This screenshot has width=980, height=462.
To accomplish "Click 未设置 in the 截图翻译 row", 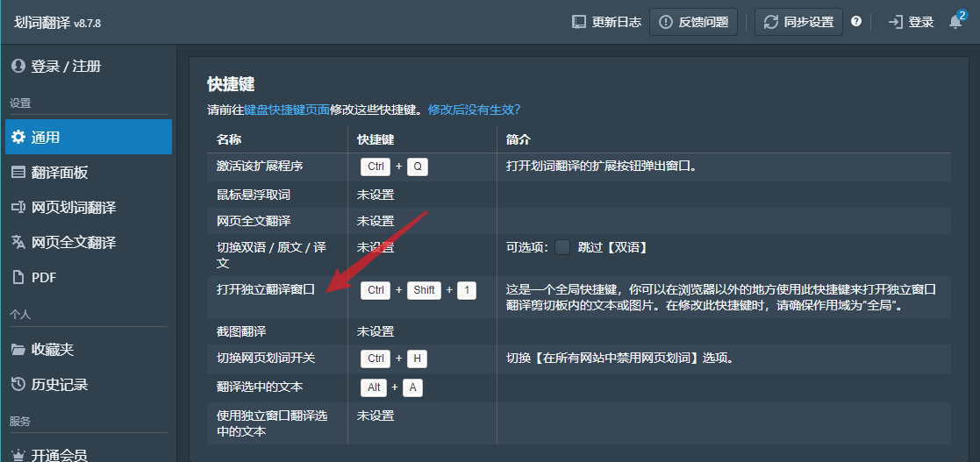I will pyautogui.click(x=376, y=331).
